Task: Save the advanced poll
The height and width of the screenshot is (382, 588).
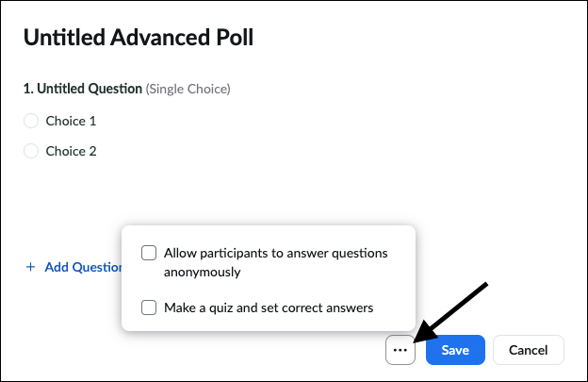Action: tap(455, 350)
